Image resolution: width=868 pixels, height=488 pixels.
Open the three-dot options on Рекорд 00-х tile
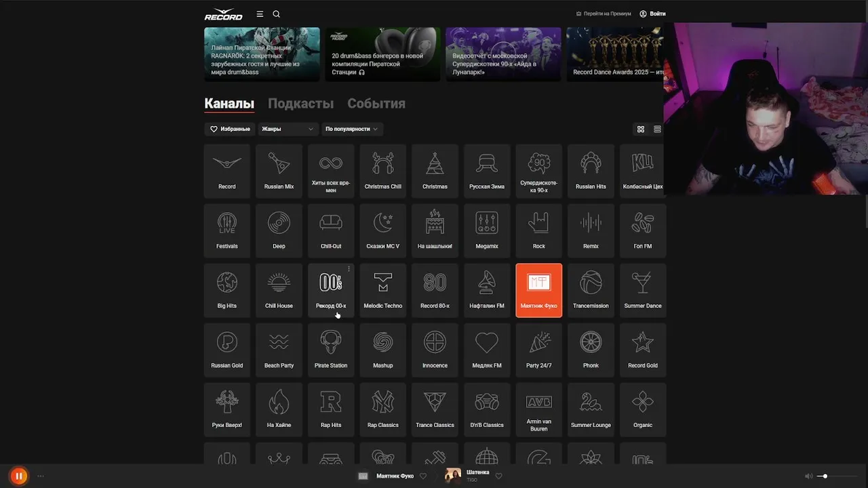point(349,269)
